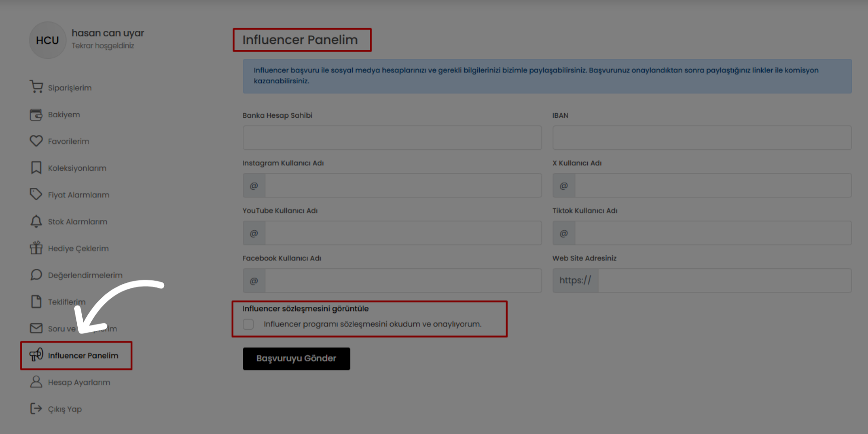This screenshot has width=868, height=434.
Task: Open the Hesap Ayarlarım menu item
Action: [x=70, y=382]
